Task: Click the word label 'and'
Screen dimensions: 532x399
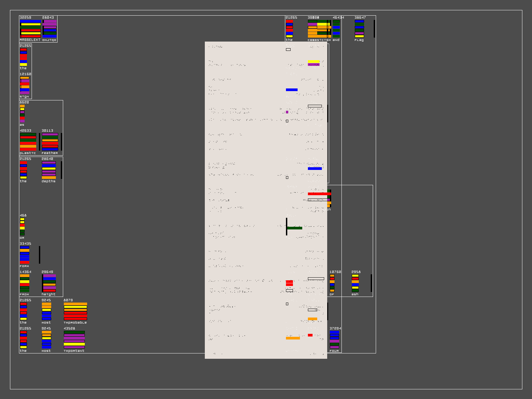Action: click(x=336, y=40)
